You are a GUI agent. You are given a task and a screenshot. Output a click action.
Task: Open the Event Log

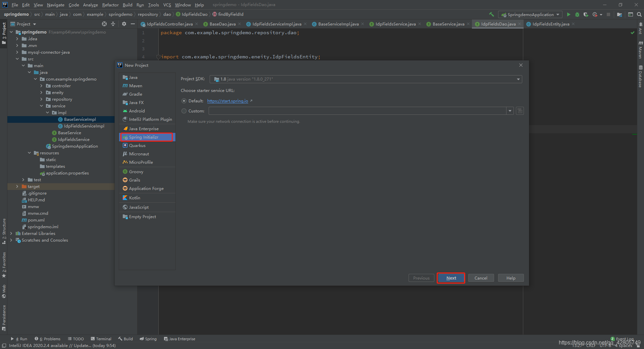click(x=622, y=339)
